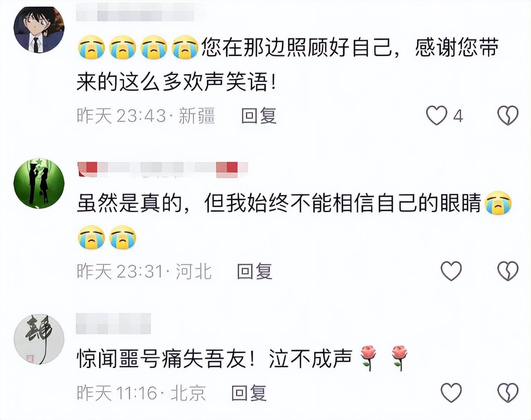Image resolution: width=531 pixels, height=420 pixels.
Task: Reply to the 昨天 23:31 comment
Action: tap(254, 271)
